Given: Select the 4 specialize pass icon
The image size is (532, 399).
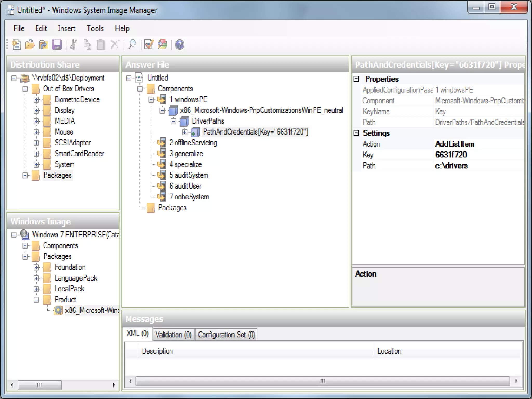Looking at the screenshot, I should coord(162,164).
